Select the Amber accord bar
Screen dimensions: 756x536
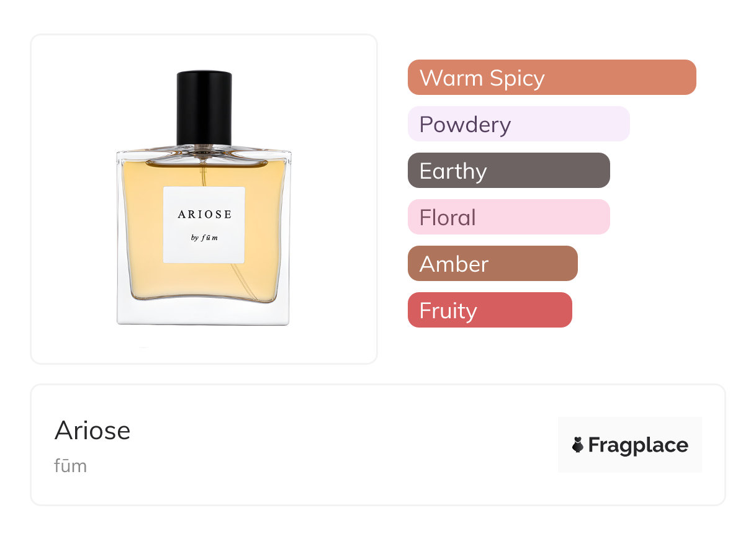point(493,264)
